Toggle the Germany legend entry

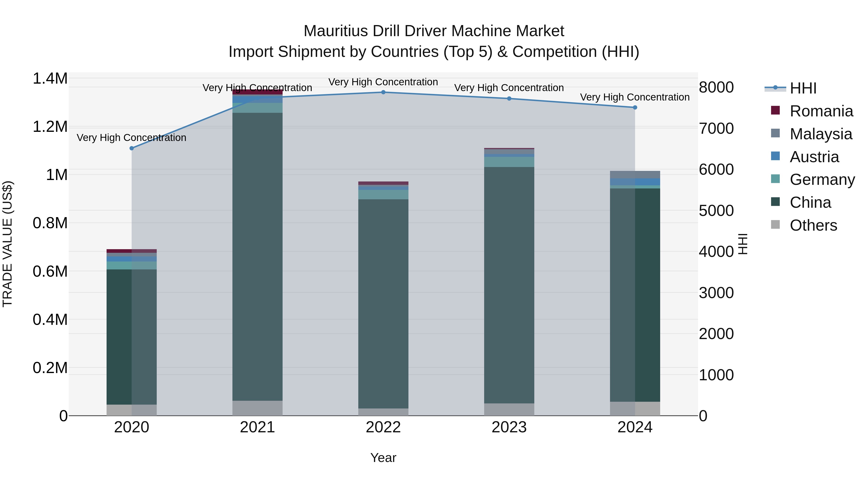tap(813, 179)
